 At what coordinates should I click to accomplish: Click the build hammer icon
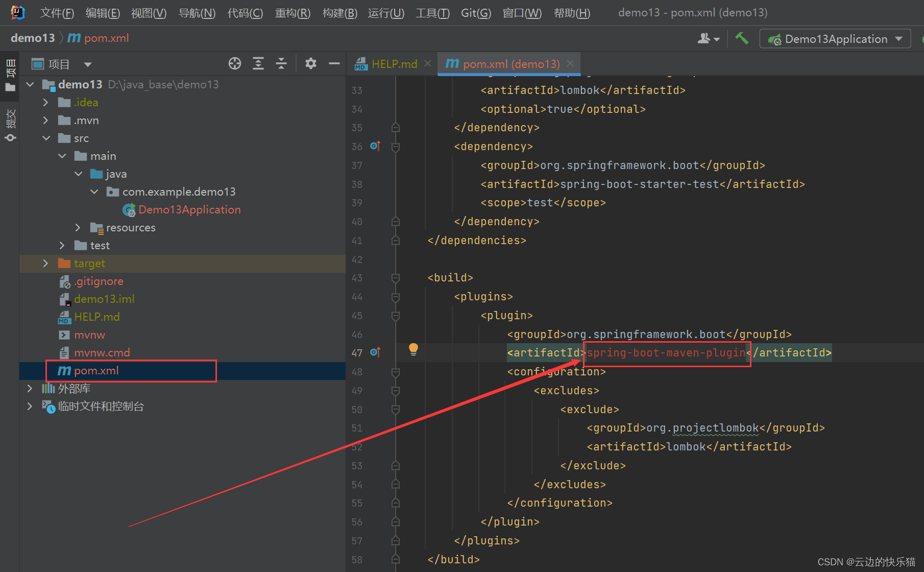pyautogui.click(x=741, y=38)
